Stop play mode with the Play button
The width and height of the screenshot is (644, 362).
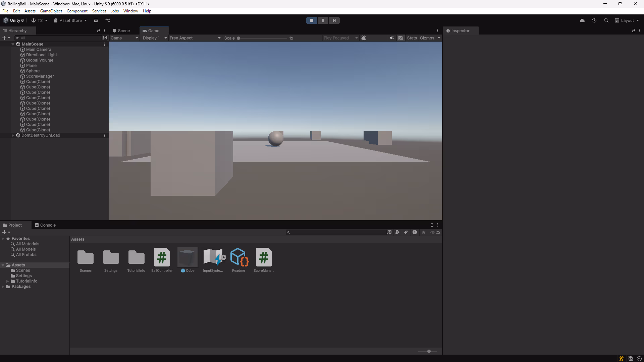point(311,20)
